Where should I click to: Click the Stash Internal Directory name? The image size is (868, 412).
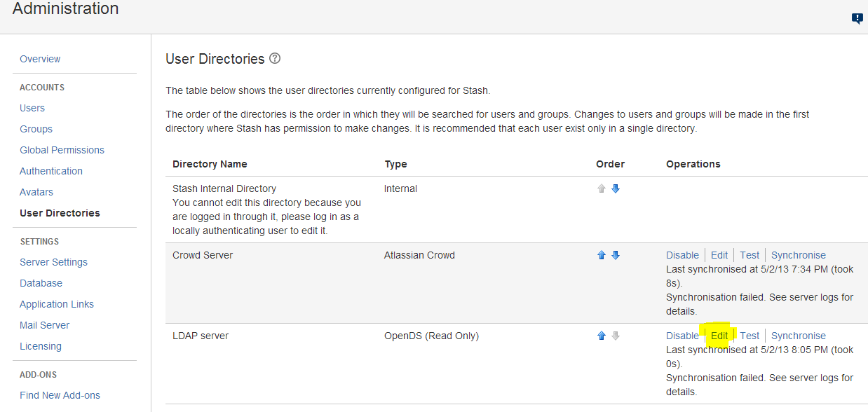point(224,188)
